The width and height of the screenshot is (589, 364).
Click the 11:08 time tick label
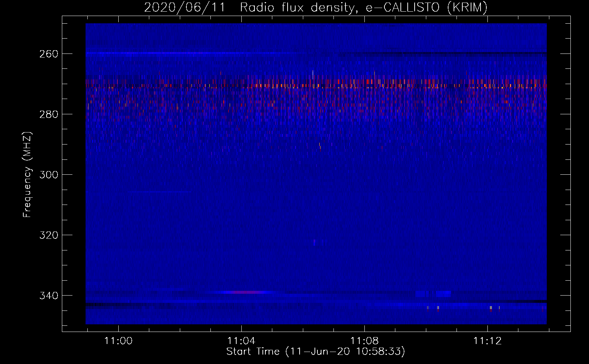[364, 341]
